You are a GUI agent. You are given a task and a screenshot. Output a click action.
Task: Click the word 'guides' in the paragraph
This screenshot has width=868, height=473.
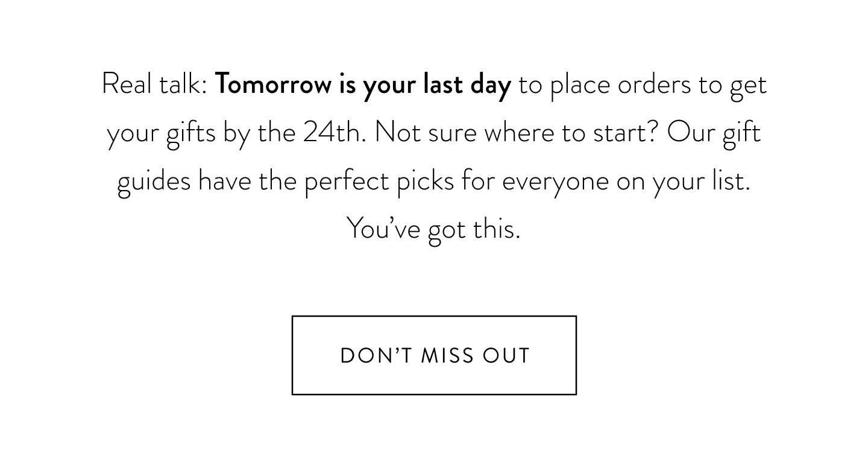154,182
